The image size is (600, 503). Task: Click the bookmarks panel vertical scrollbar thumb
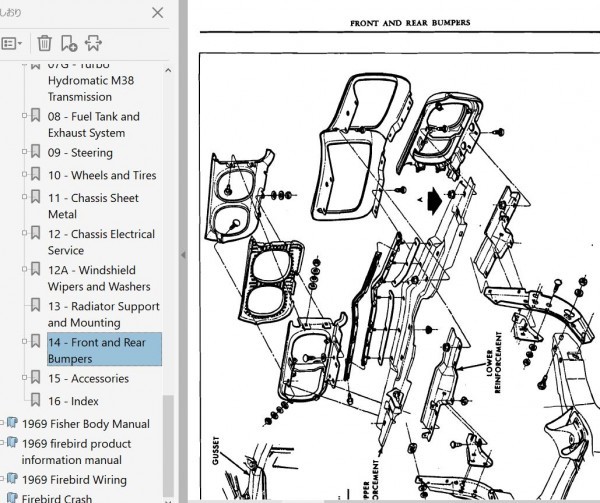coord(168,446)
